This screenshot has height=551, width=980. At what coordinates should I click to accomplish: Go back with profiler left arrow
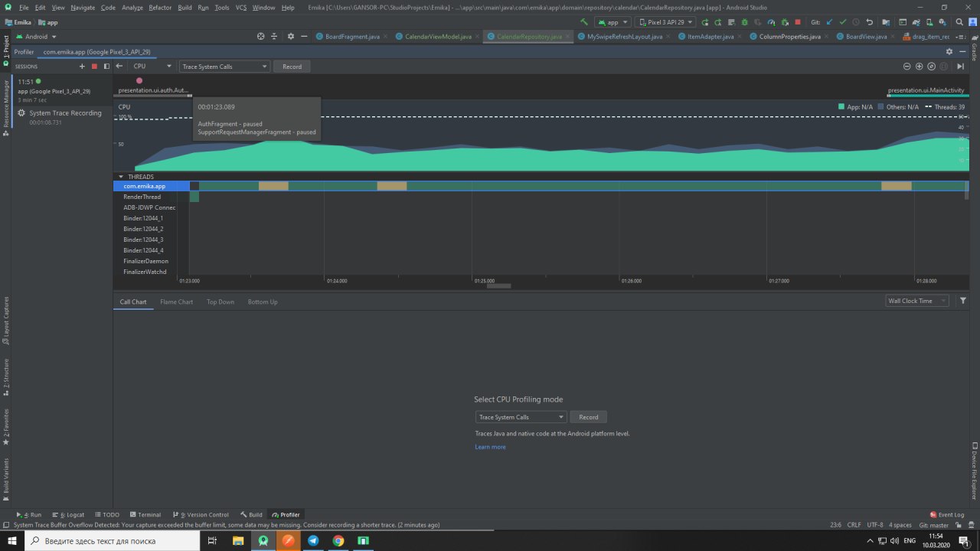point(119,67)
